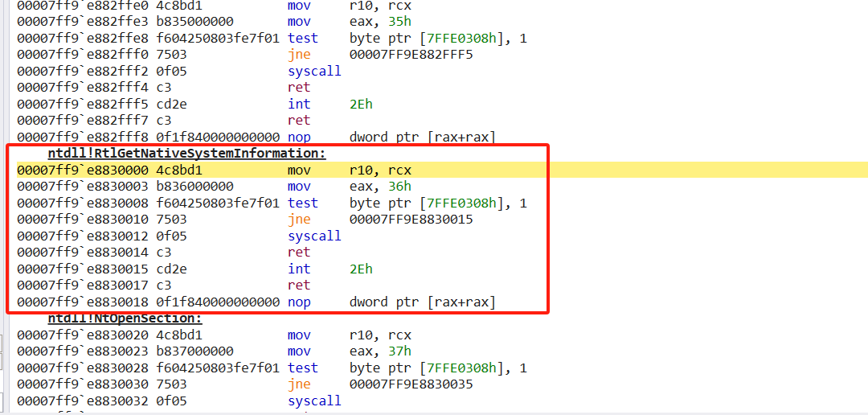Click address 00007ff9`e8830003 in the disassembly

[x=83, y=187]
